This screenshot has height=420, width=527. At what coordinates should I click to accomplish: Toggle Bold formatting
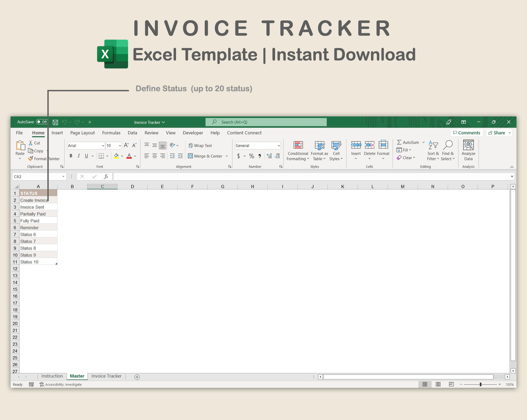point(71,156)
